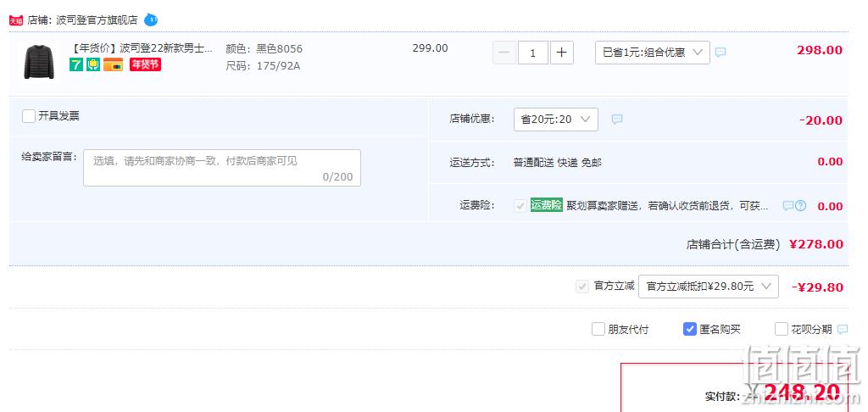Click the store name 波司登官方旗舰店

point(97,20)
